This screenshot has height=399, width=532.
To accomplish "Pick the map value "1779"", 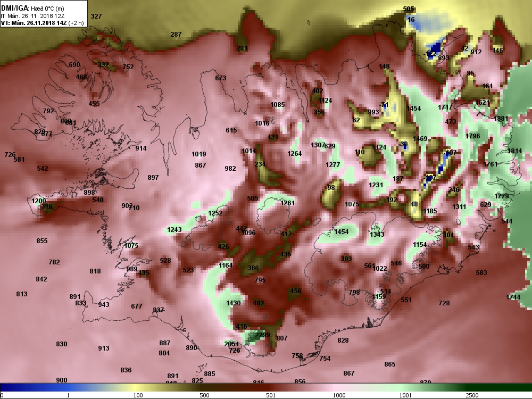I will point(502,196).
